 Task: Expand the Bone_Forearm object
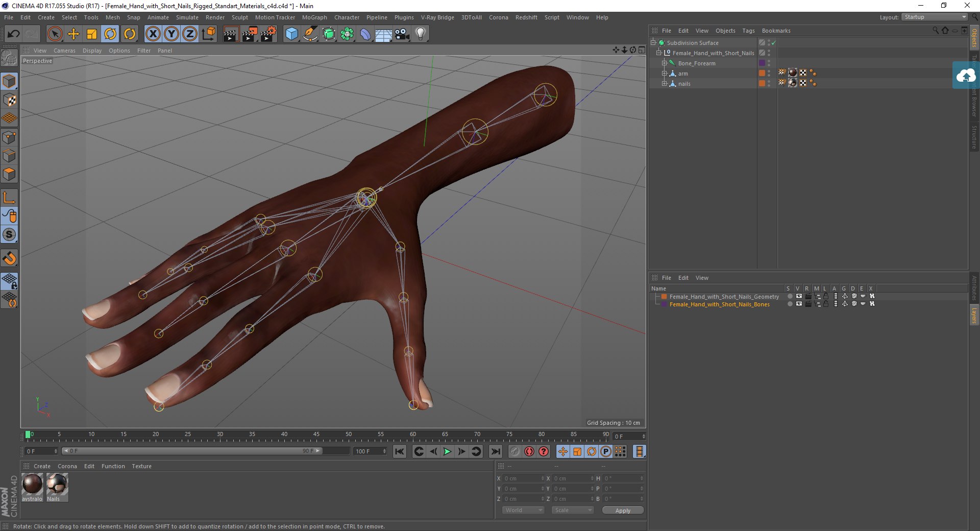coord(665,63)
